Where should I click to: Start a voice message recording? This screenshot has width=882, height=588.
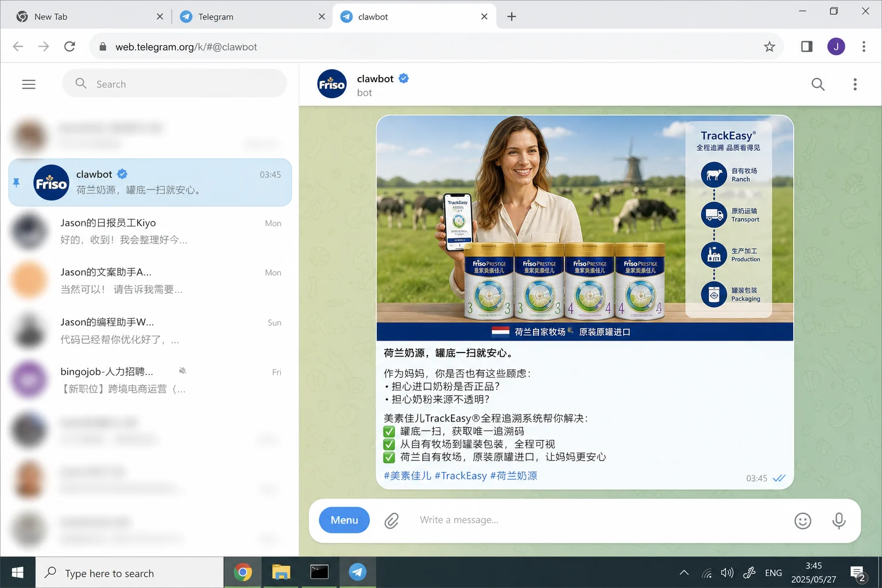[x=839, y=520]
